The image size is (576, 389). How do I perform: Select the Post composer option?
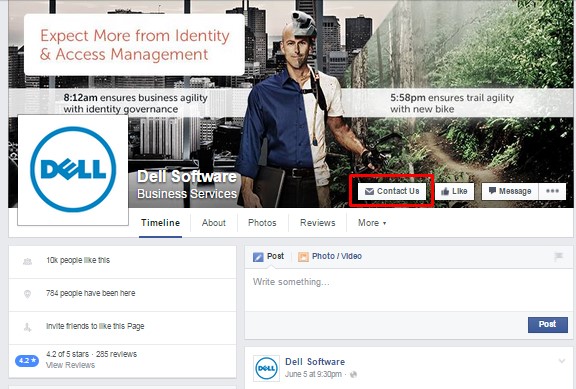(x=269, y=256)
